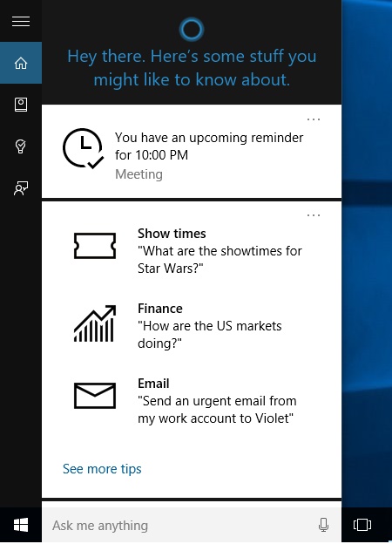Open Cortana Feedback icon
The height and width of the screenshot is (544, 392).
21,188
